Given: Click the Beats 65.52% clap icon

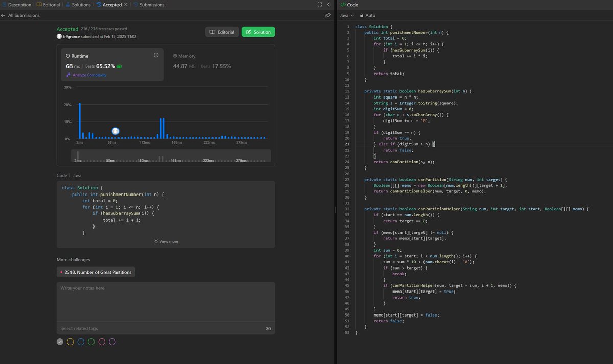Looking at the screenshot, I should [119, 66].
